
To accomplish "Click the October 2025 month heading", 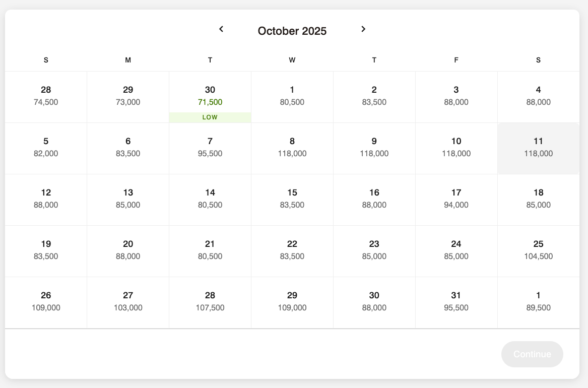I will pos(292,31).
